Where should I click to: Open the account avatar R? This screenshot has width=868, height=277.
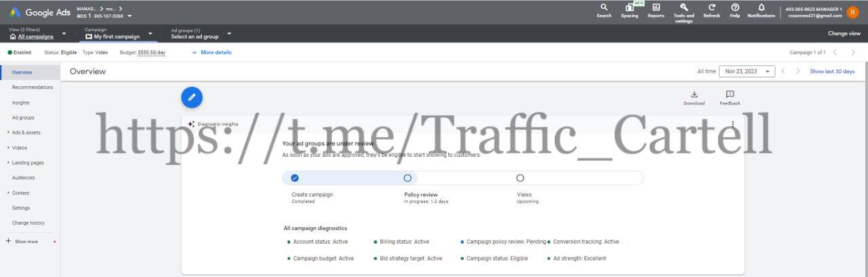pyautogui.click(x=852, y=12)
